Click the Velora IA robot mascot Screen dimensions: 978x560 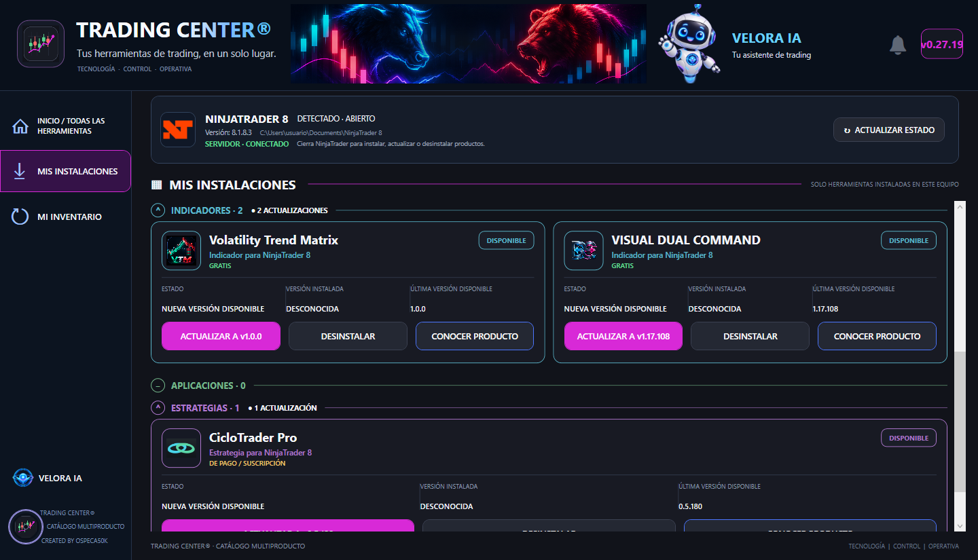coord(689,44)
